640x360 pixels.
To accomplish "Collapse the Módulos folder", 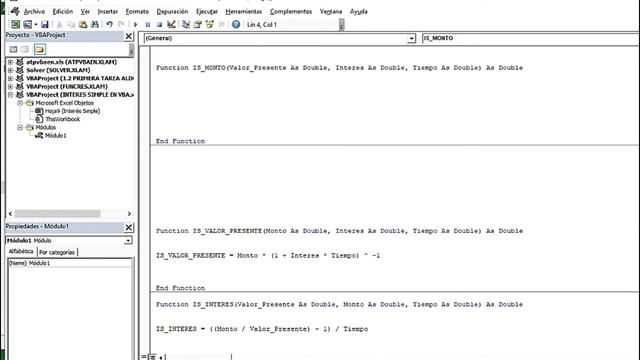I will point(20,127).
